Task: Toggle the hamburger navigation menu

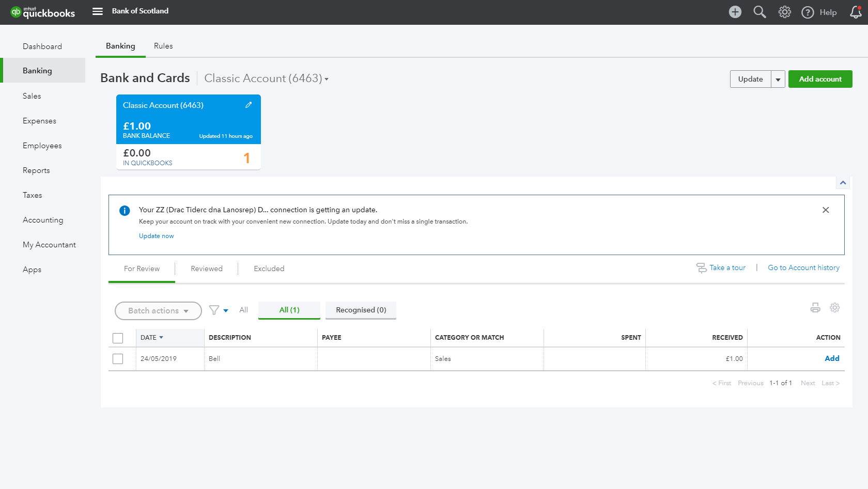Action: click(x=98, y=11)
